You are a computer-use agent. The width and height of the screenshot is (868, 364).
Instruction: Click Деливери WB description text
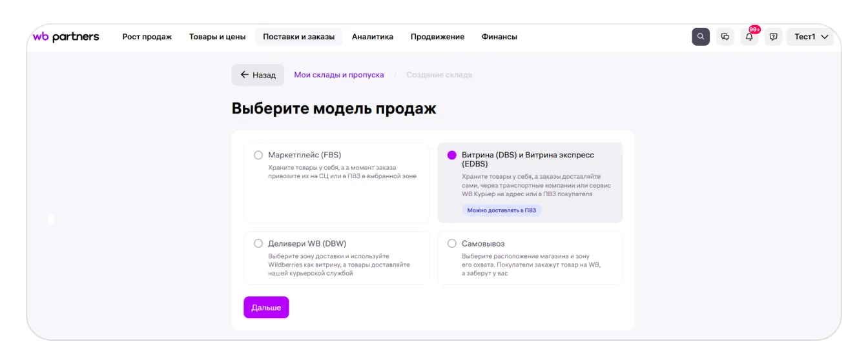pyautogui.click(x=339, y=265)
